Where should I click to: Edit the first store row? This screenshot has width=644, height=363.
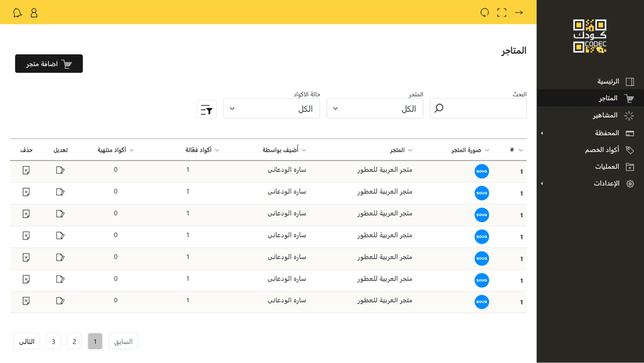60,170
